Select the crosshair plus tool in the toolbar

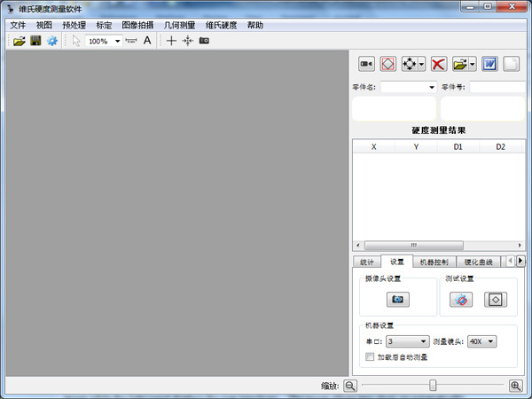tap(171, 41)
